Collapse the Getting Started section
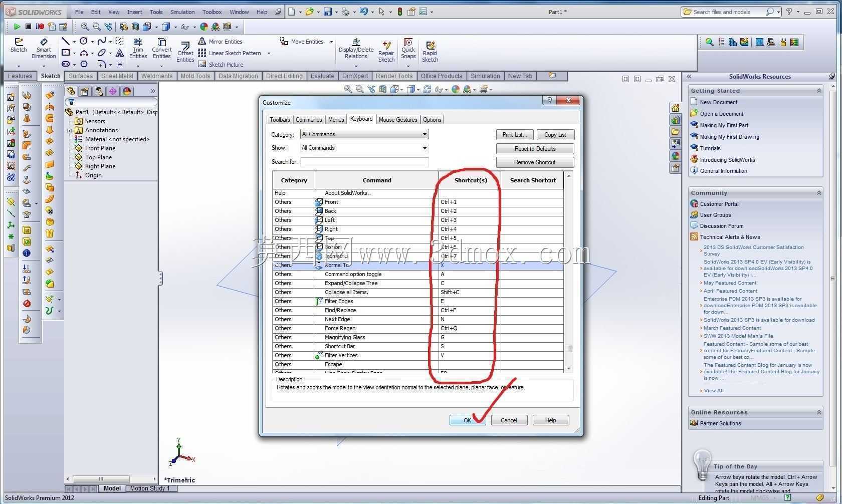The width and height of the screenshot is (842, 504). tap(819, 91)
